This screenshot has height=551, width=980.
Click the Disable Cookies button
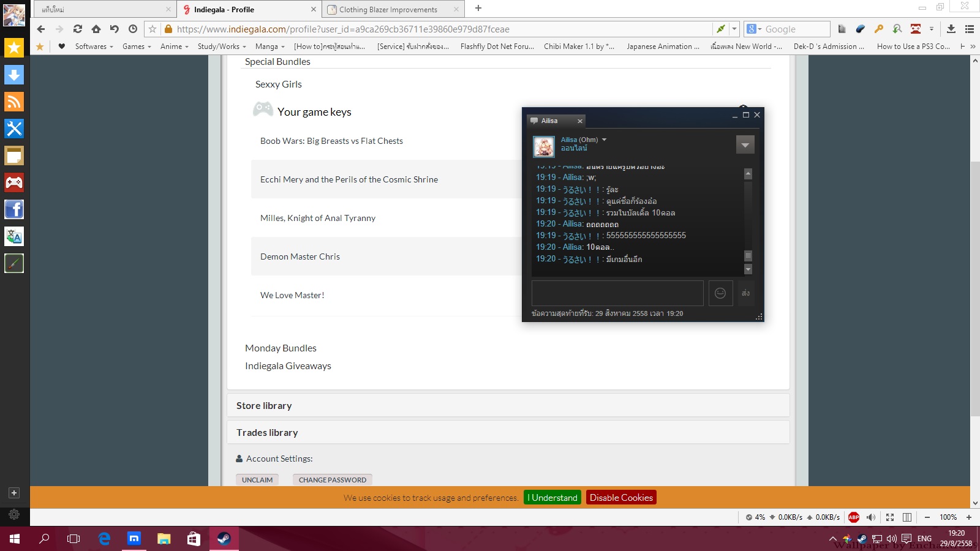click(x=621, y=498)
